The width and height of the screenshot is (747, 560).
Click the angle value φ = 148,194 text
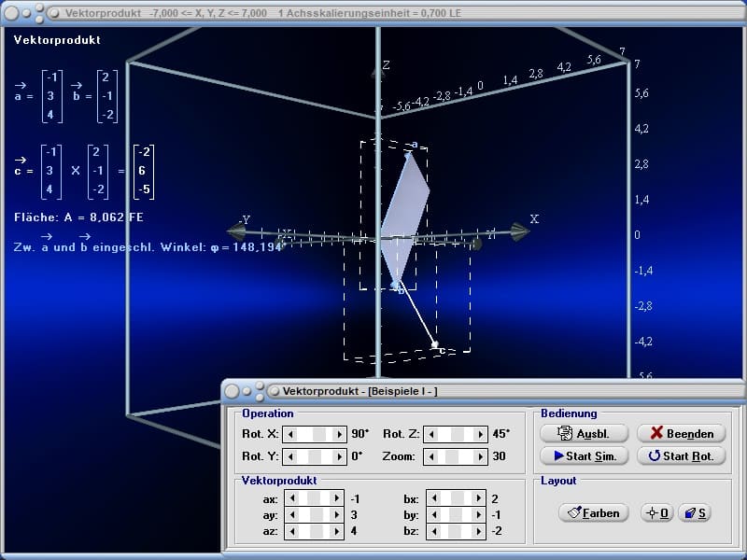tap(247, 246)
